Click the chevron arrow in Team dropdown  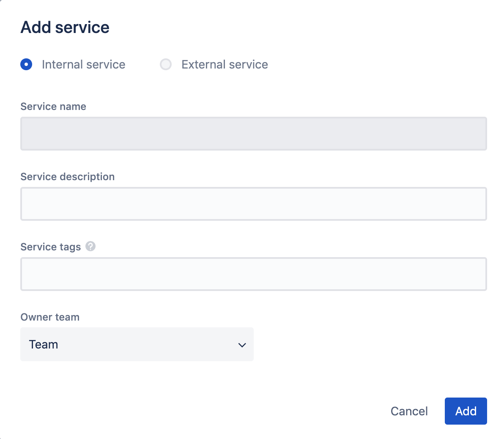pos(242,345)
